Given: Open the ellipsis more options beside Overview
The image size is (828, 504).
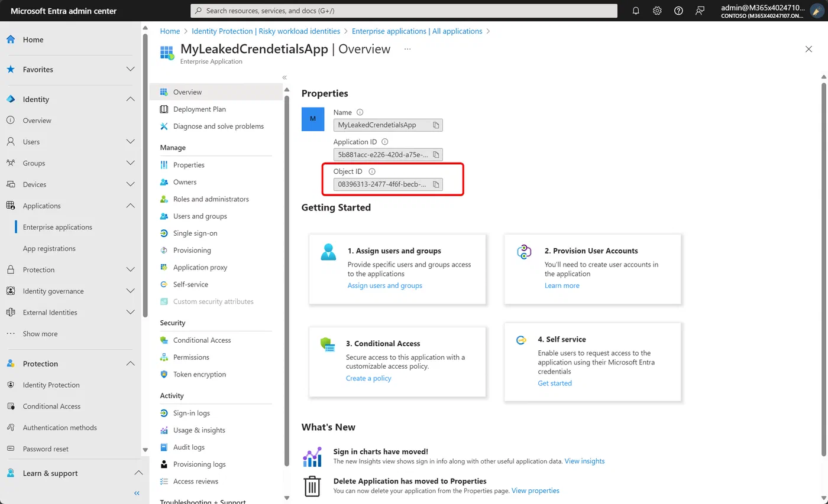Looking at the screenshot, I should [407, 49].
